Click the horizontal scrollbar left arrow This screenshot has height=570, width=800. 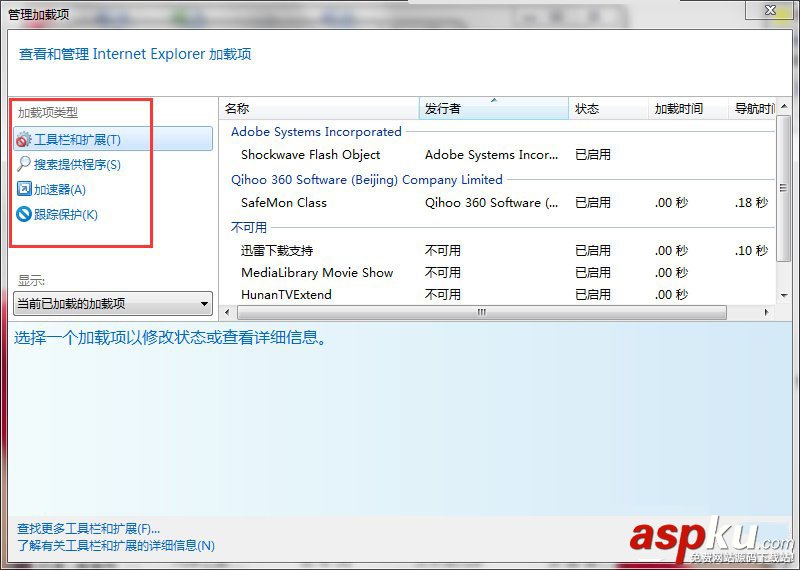click(x=228, y=312)
